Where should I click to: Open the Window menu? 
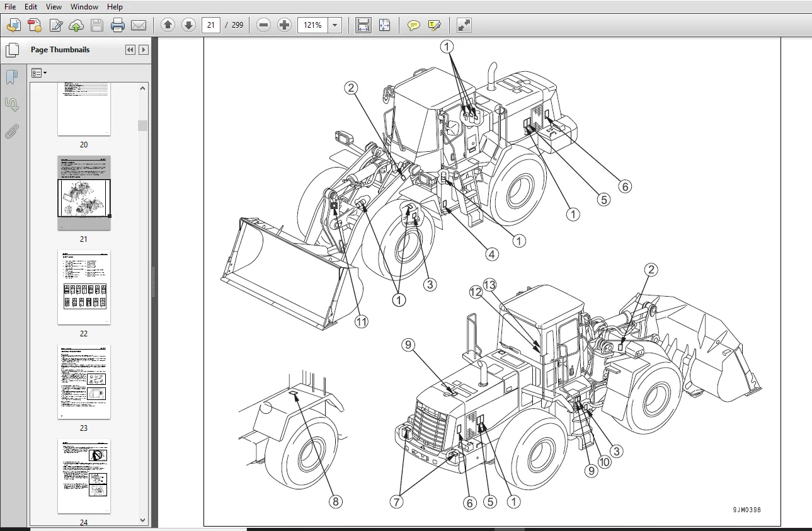[84, 6]
